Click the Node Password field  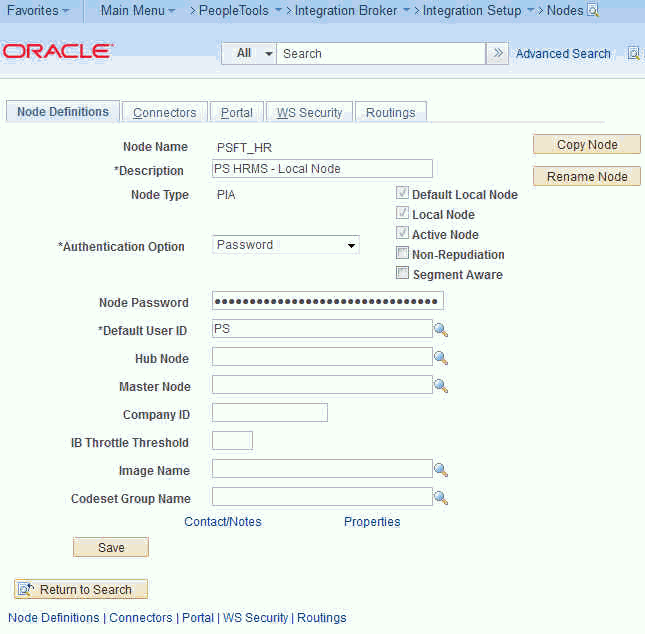click(327, 301)
